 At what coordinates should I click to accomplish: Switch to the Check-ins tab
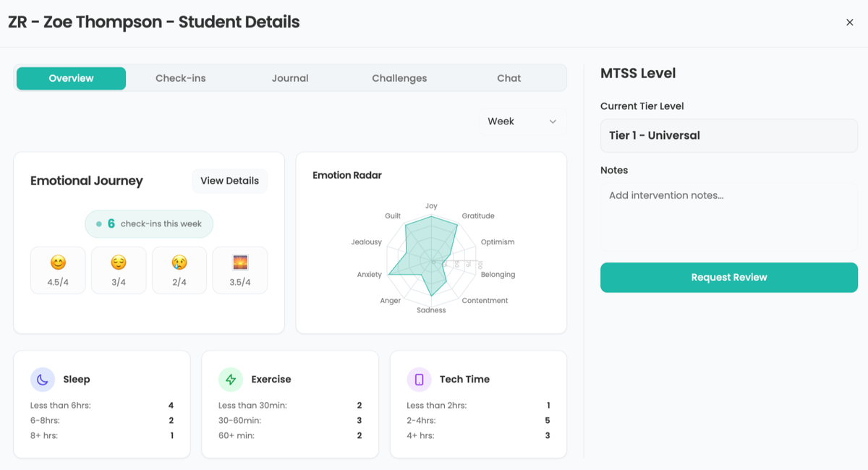(181, 77)
